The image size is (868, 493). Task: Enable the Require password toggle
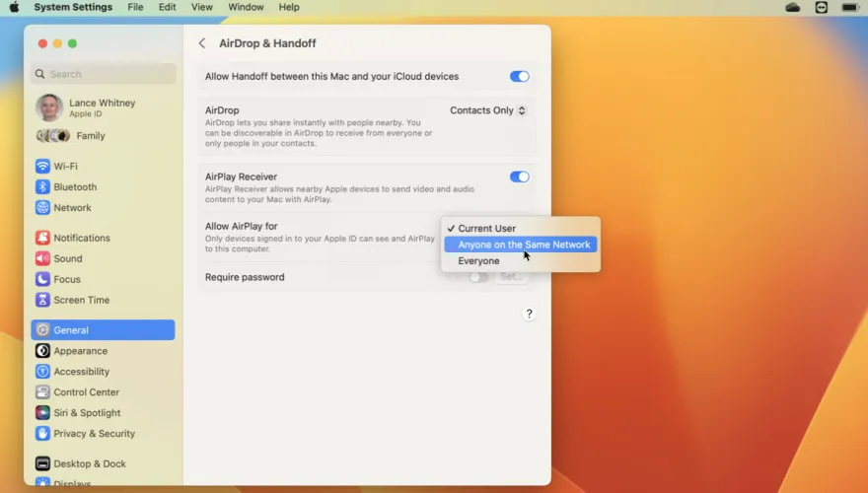(x=477, y=277)
